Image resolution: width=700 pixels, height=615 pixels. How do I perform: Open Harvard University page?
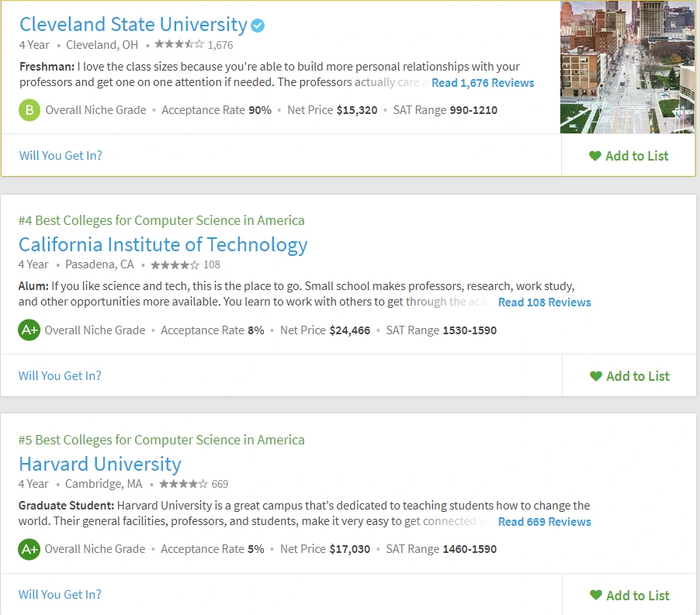tap(100, 465)
